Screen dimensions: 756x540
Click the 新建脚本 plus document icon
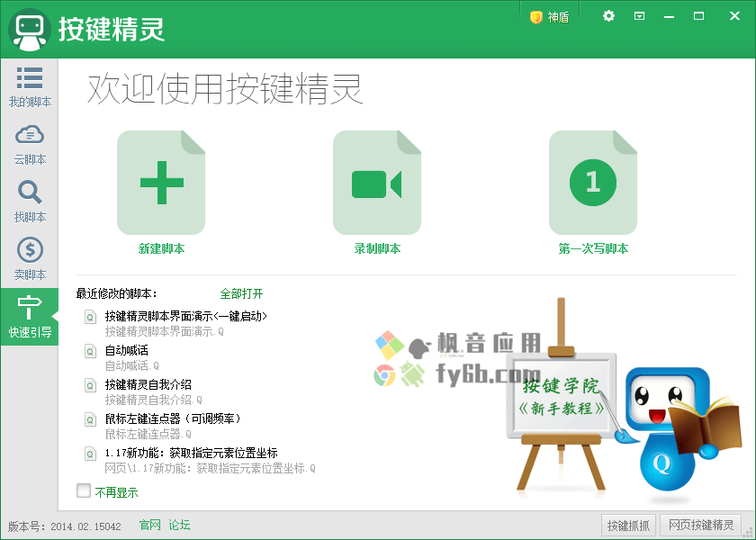tap(161, 182)
